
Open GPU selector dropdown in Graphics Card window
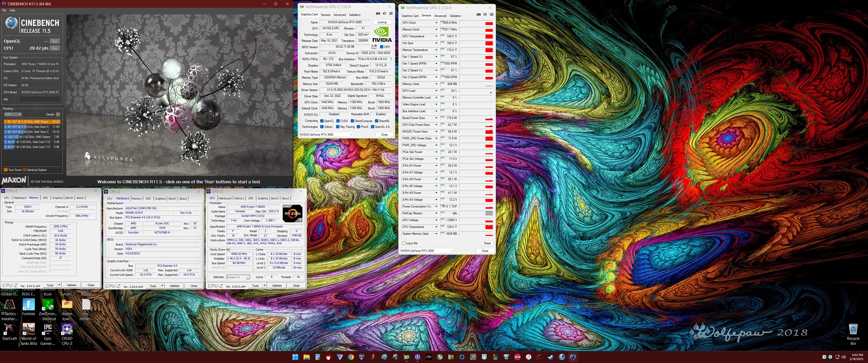(326, 134)
